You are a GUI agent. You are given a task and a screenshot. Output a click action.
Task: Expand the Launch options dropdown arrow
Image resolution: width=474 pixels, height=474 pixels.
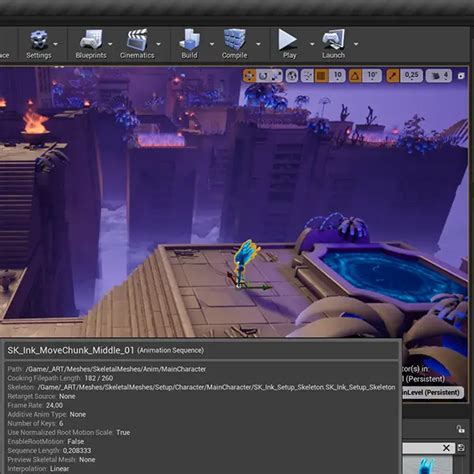coord(356,44)
